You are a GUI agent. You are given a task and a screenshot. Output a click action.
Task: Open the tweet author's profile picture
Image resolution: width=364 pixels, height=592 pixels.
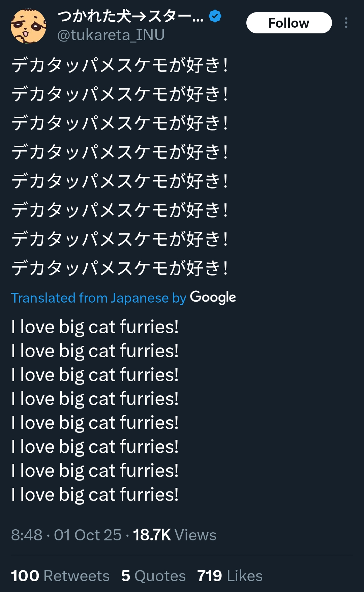point(29,26)
